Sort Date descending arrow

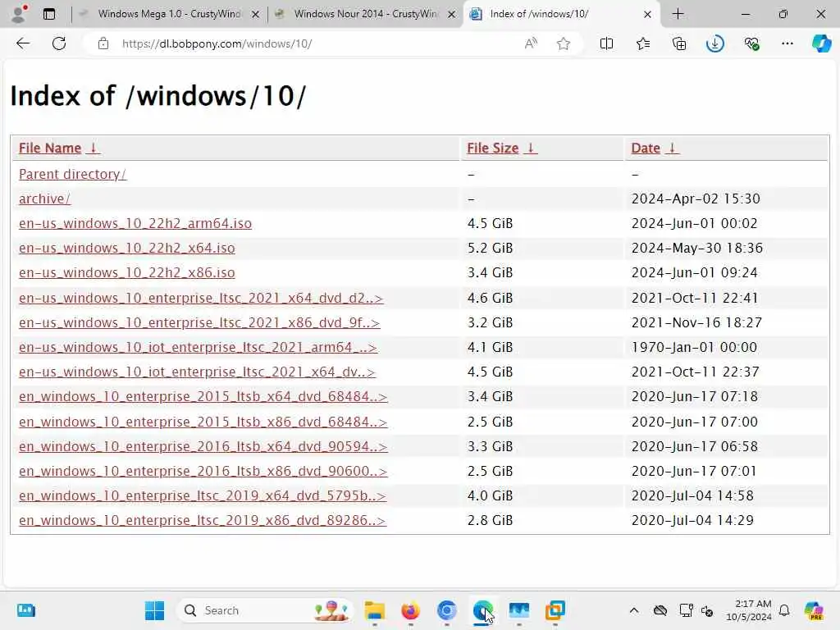[x=673, y=148]
